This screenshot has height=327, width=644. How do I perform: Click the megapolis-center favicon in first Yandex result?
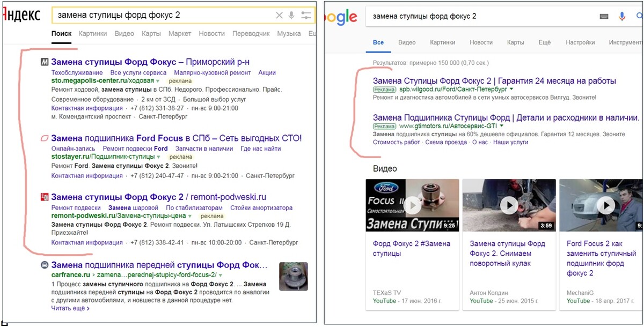[x=45, y=62]
